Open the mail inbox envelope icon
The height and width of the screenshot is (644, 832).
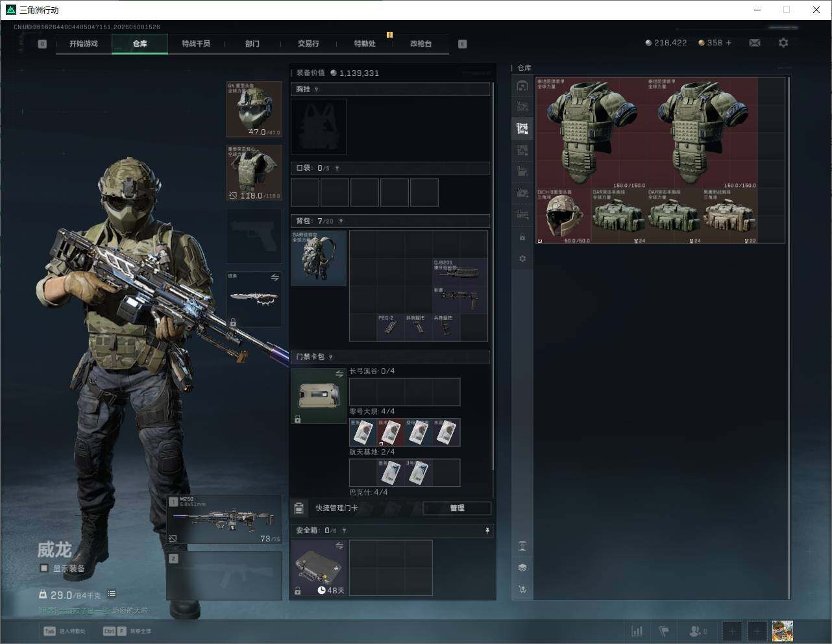755,43
